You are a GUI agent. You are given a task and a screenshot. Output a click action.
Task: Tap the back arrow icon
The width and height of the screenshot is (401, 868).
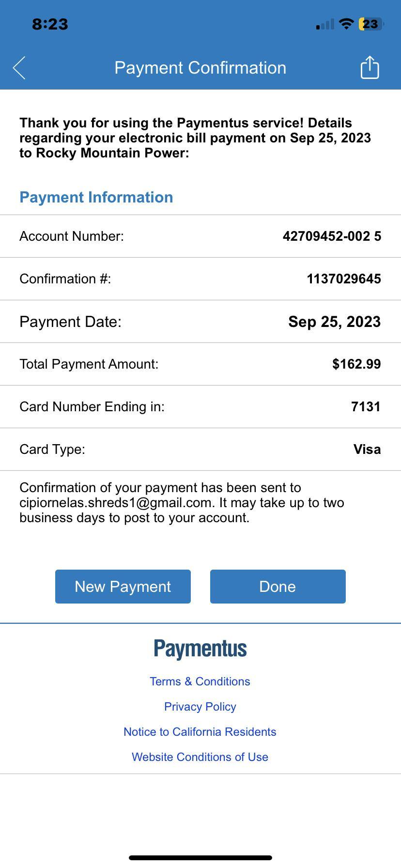[19, 68]
